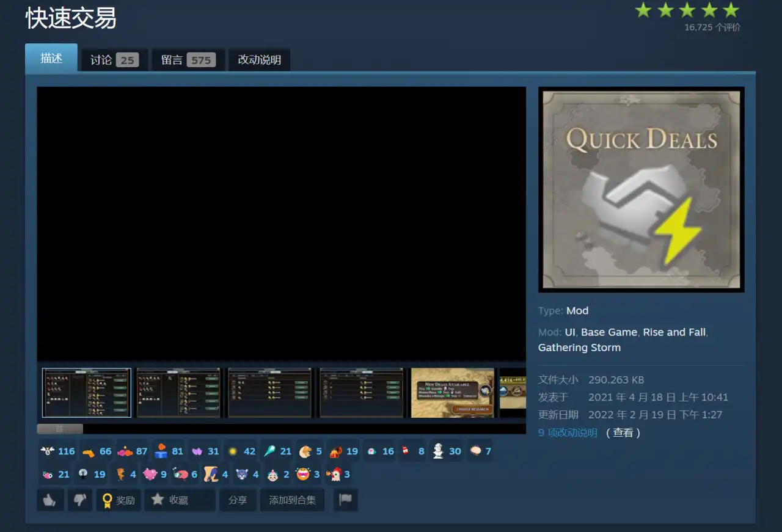Click the 奖励 award button
Image resolution: width=782 pixels, height=532 pixels.
119,500
